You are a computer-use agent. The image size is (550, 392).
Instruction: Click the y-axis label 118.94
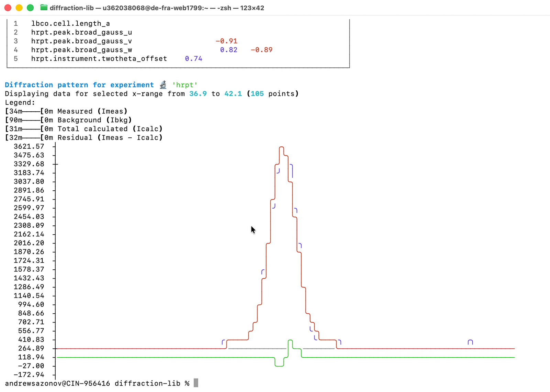pos(31,357)
